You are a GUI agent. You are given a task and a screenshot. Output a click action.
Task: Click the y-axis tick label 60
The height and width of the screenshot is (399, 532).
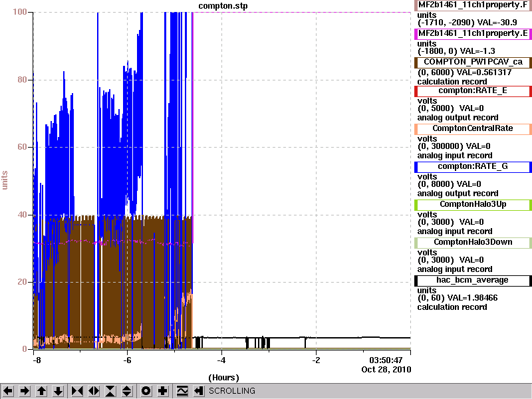(x=22, y=147)
